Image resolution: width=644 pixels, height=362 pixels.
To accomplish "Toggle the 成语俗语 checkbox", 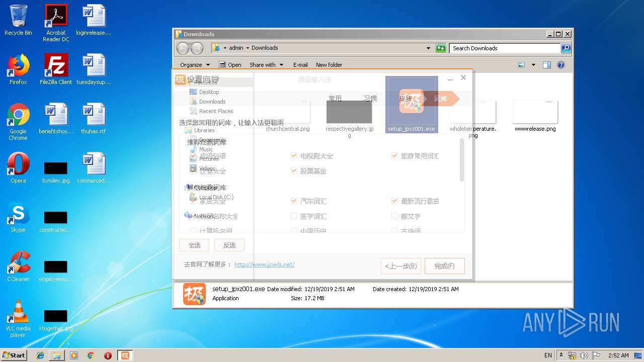I will click(194, 156).
